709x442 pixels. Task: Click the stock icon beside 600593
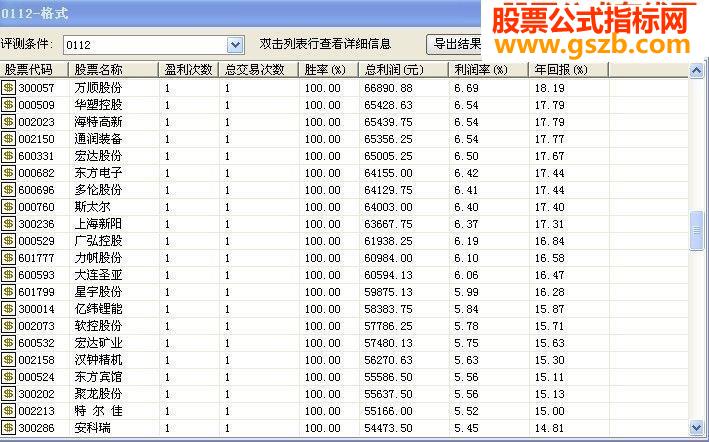point(8,275)
